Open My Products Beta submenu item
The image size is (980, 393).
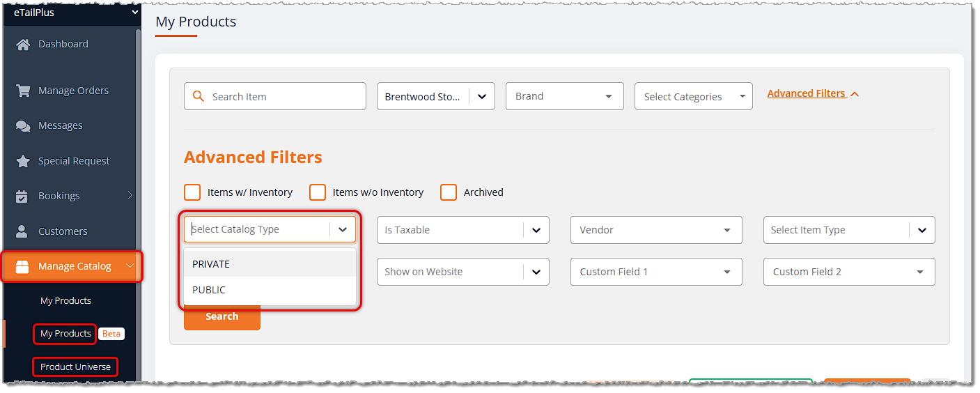[x=65, y=334]
